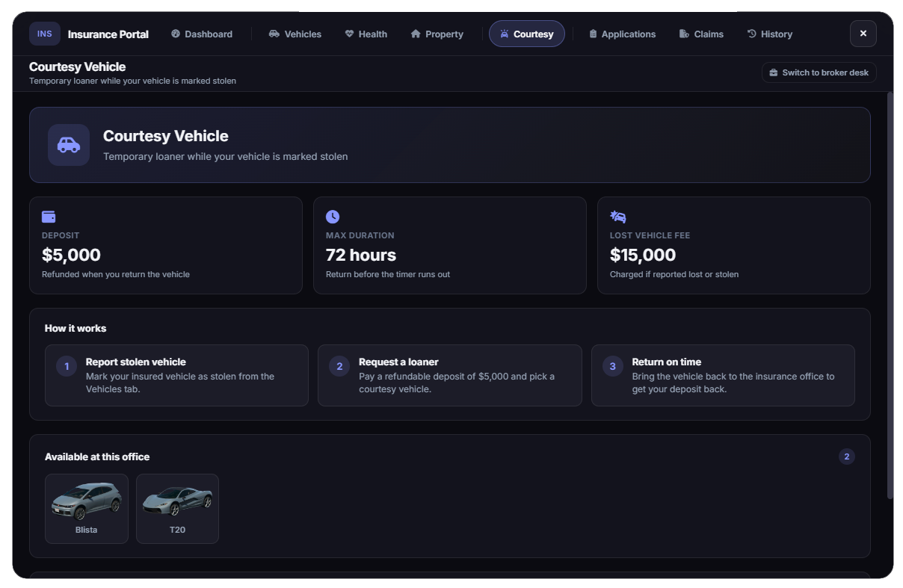Close the Insurance Portal window
Screen dimensions: 903x588
tap(863, 34)
